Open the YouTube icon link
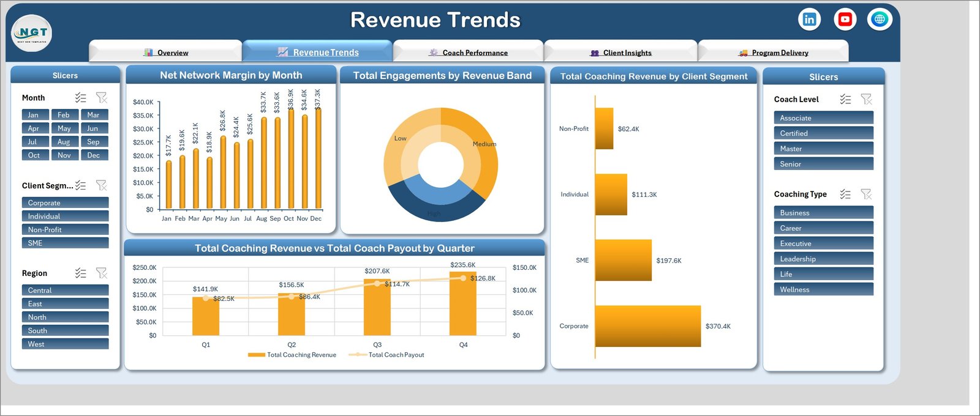Viewport: 980px width, 416px height. click(845, 20)
